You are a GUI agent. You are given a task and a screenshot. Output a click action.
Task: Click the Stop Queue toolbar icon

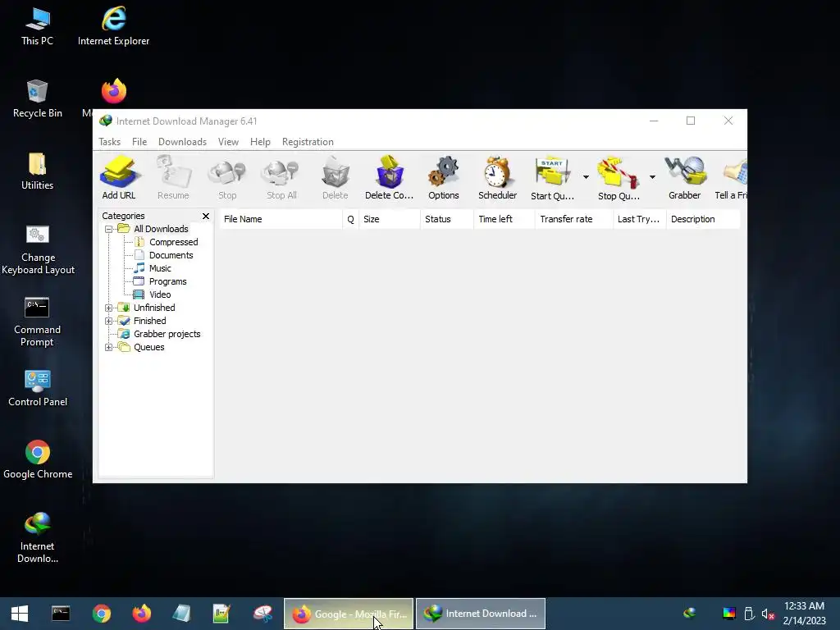[619, 178]
